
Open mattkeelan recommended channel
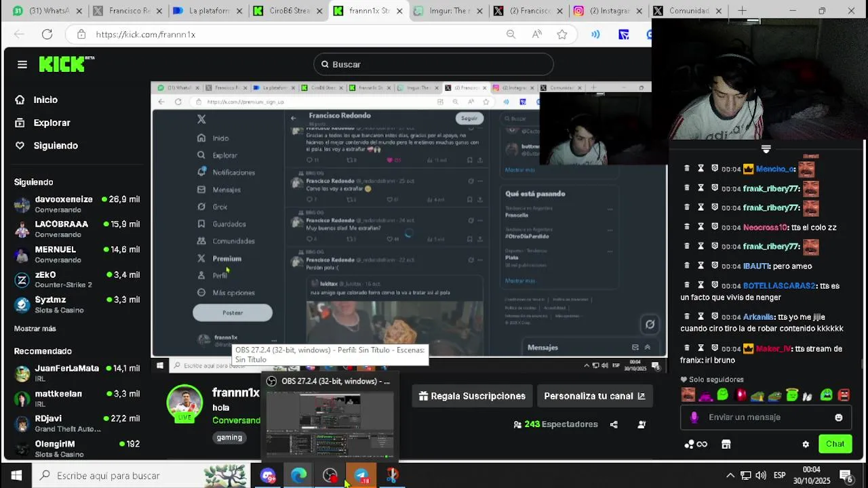click(x=77, y=399)
